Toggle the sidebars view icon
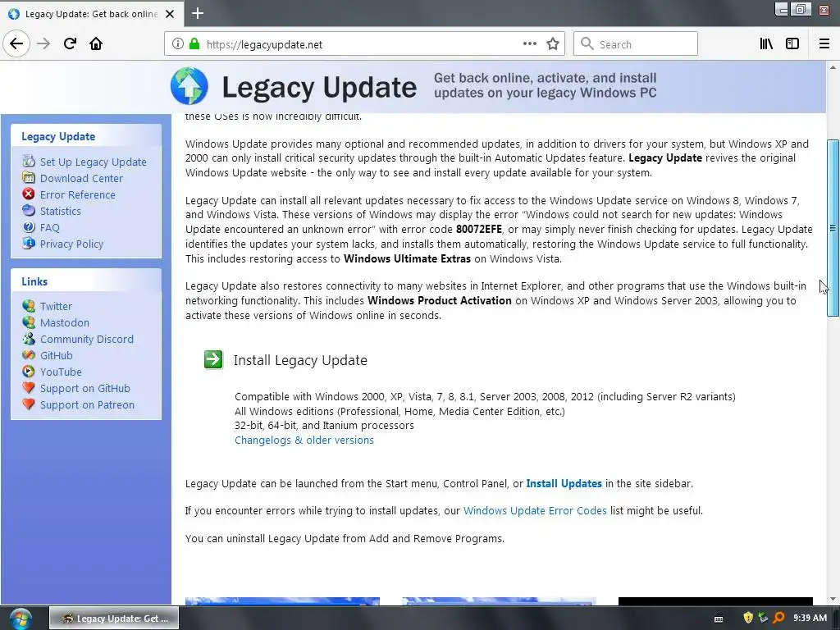Image resolution: width=840 pixels, height=630 pixels. (792, 44)
